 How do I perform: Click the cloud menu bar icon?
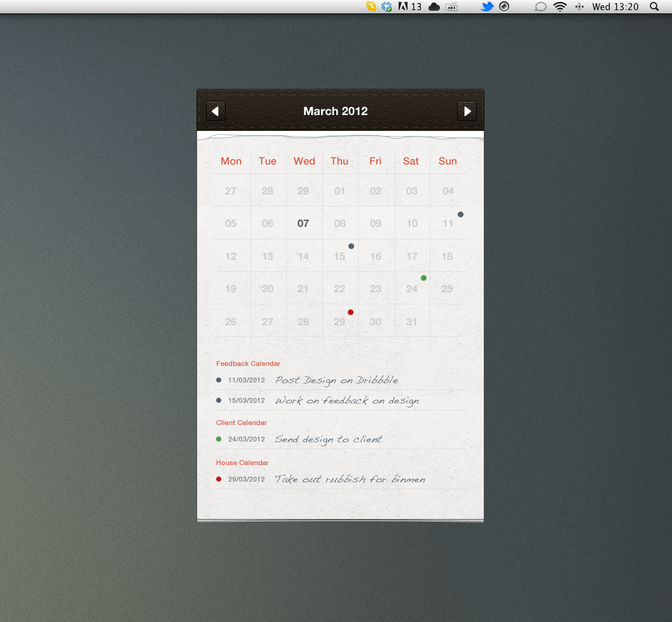pyautogui.click(x=433, y=6)
